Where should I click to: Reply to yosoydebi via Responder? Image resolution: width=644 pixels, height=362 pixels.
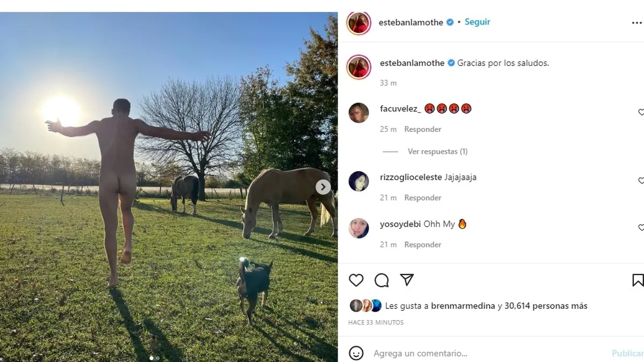[x=423, y=245]
